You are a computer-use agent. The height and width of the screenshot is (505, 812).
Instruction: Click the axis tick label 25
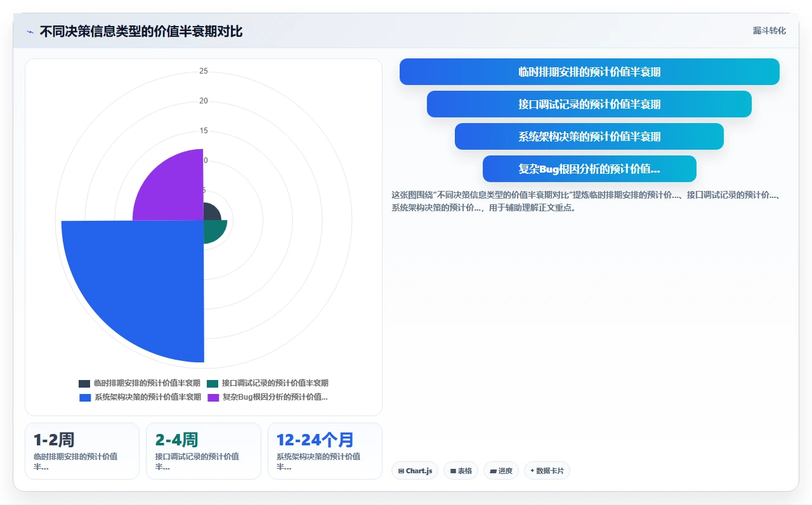[x=204, y=71]
